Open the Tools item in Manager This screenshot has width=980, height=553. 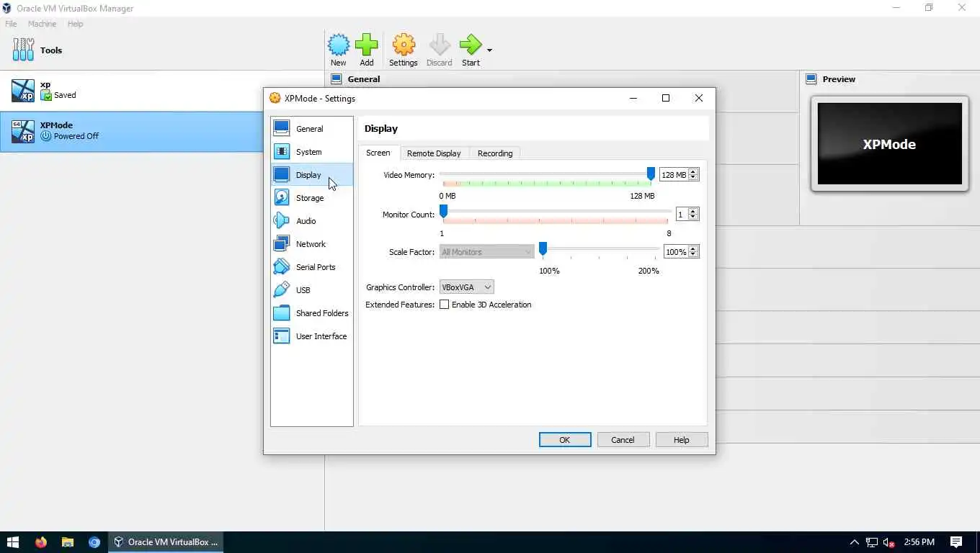tap(162, 50)
